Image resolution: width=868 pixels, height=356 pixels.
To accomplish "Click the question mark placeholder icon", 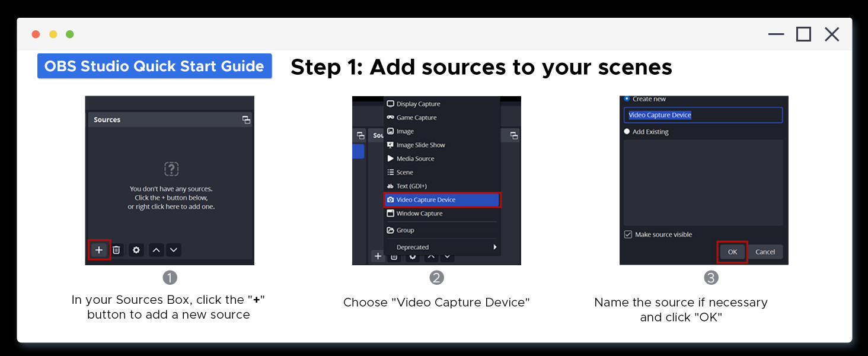I will [171, 169].
